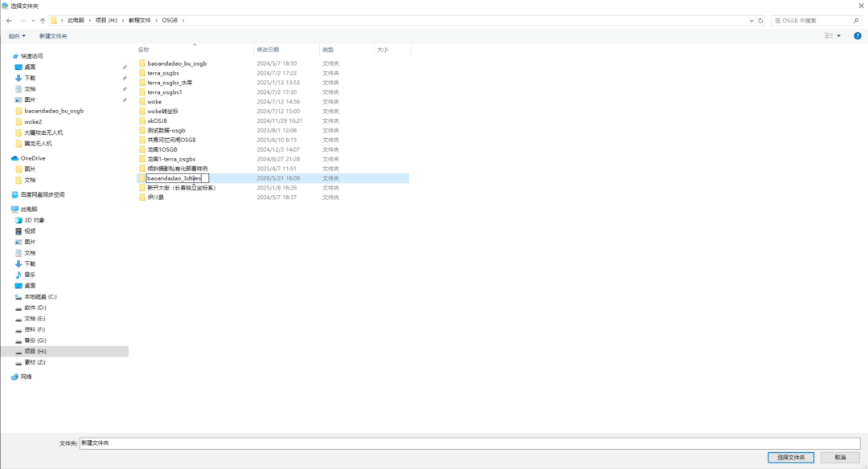
Task: Click the 取消 button
Action: 840,458
